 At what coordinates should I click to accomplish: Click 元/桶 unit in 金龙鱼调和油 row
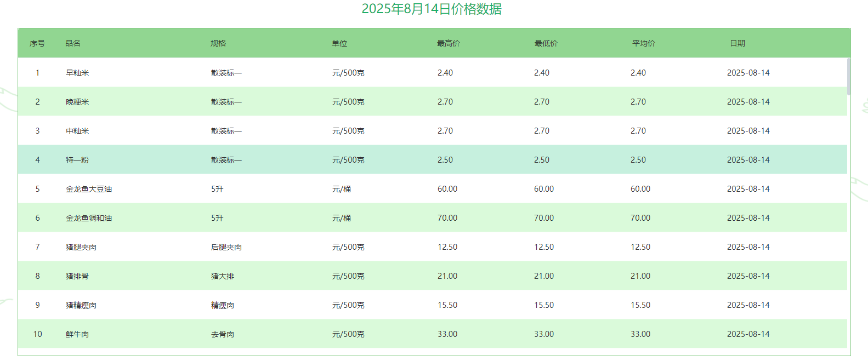[342, 218]
